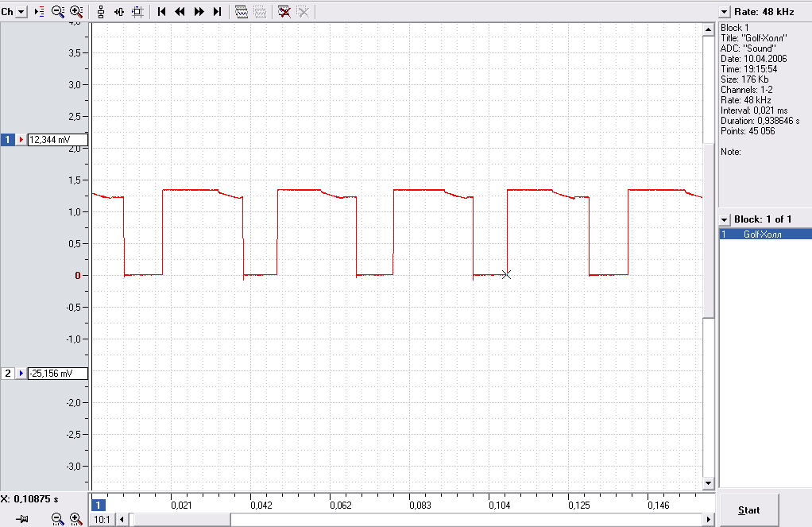Expand the Rate: 48 kHz panel arrow
812x527 pixels.
tap(725, 12)
